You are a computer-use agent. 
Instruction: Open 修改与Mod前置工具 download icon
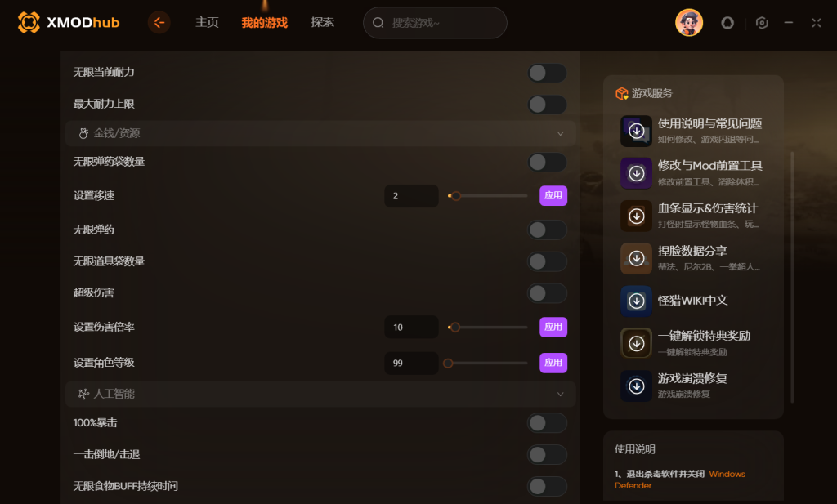coord(636,173)
